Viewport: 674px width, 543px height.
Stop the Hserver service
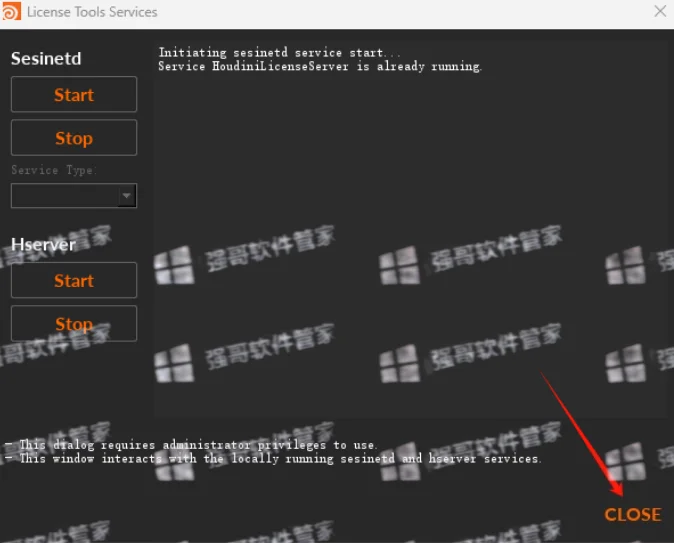(74, 324)
